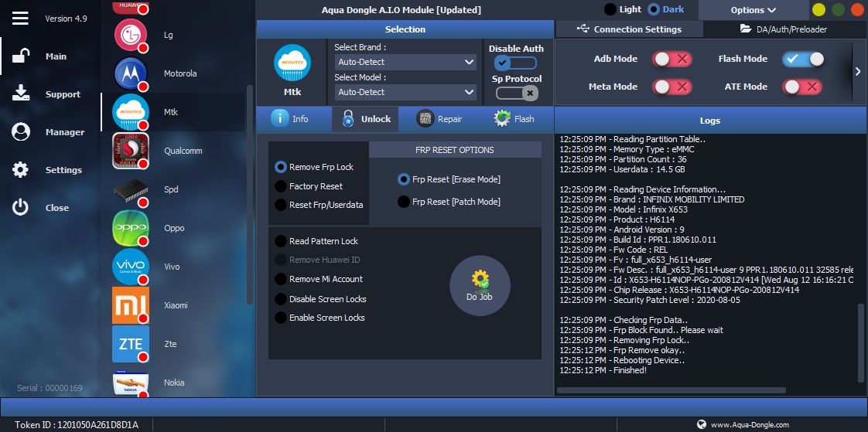Switch to the Flash tab
The width and height of the screenshot is (868, 432).
pos(514,119)
